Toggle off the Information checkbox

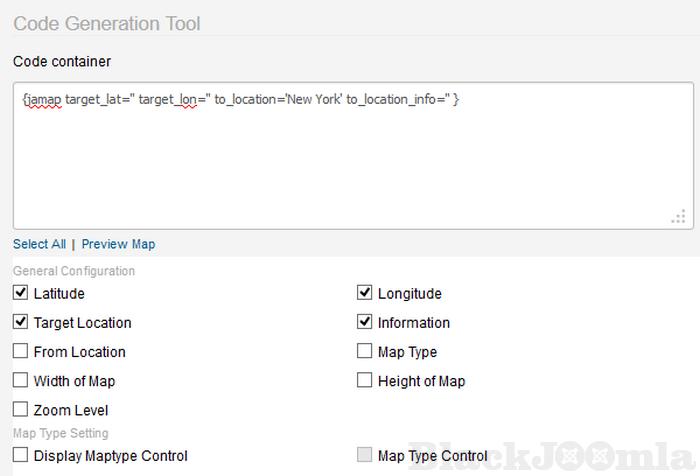coord(365,322)
